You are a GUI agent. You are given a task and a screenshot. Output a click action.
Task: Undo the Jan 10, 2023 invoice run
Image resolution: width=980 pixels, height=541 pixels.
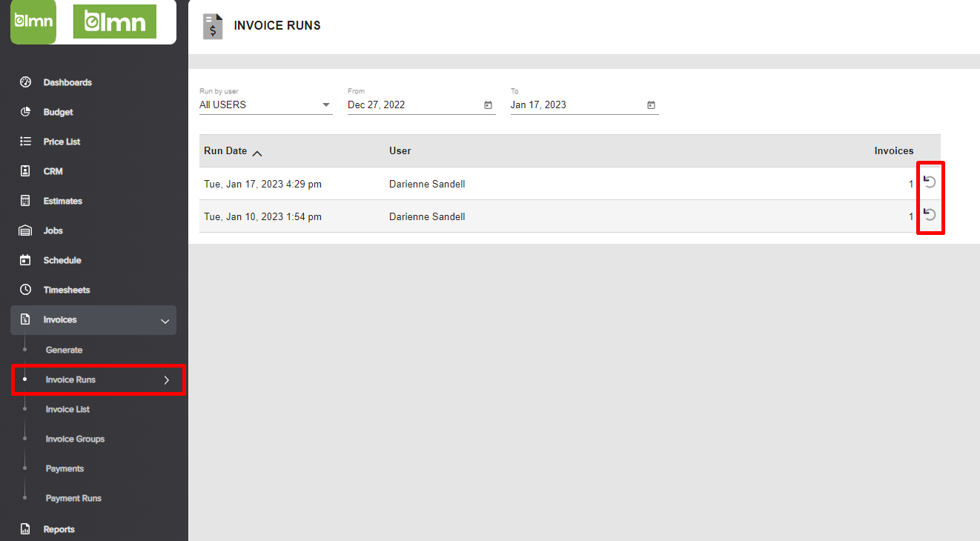(x=930, y=214)
